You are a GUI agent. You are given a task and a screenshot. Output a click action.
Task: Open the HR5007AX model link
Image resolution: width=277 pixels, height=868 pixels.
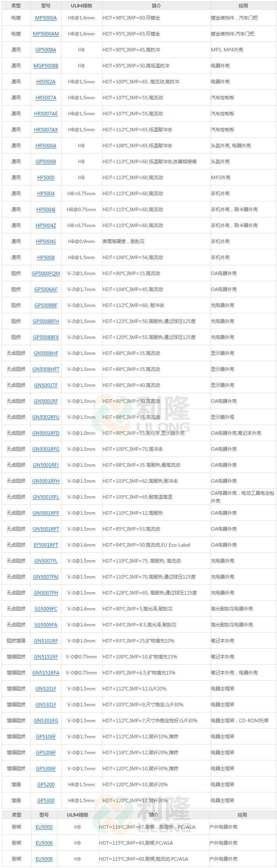(46, 130)
